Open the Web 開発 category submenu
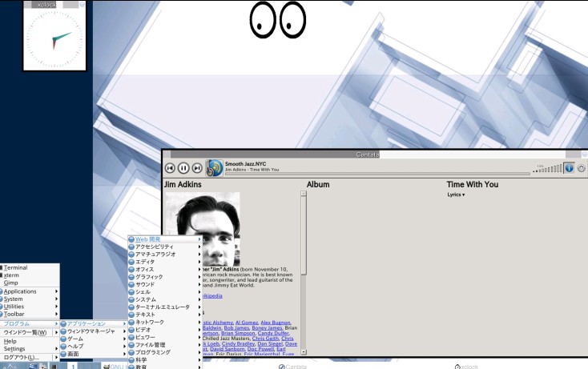This screenshot has width=588, height=369. [x=148, y=239]
